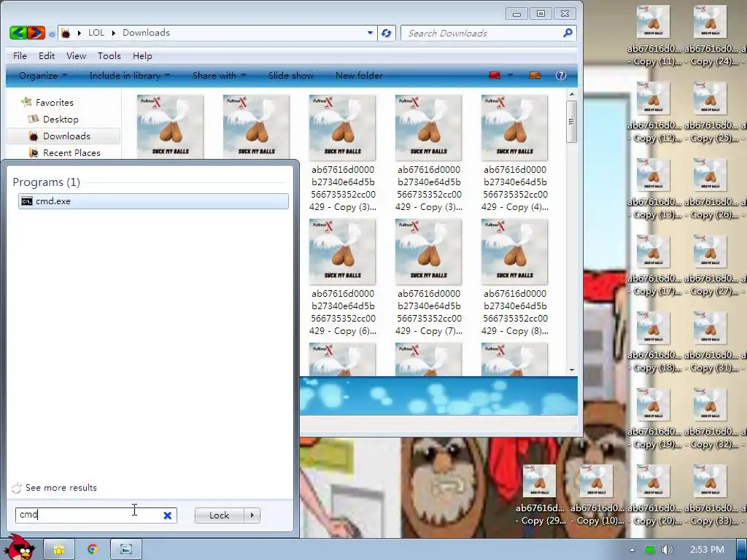The width and height of the screenshot is (747, 560).
Task: Select the cmd.exe program result
Action: [153, 201]
